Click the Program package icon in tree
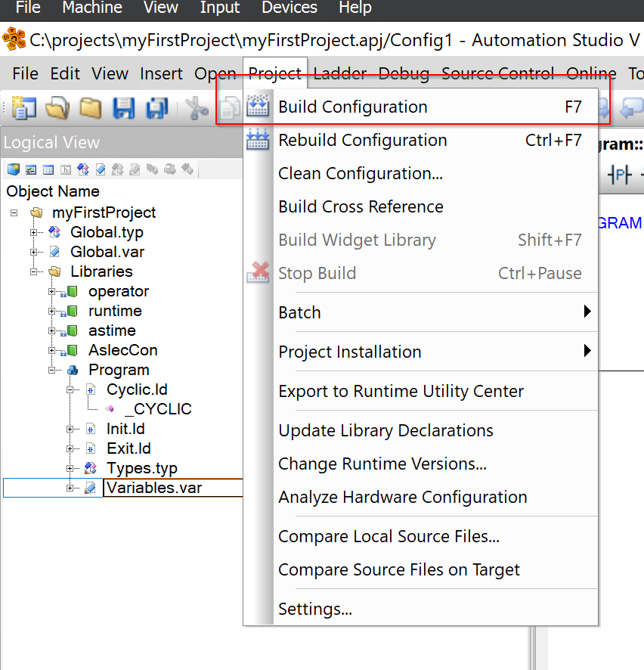The width and height of the screenshot is (644, 670). click(x=73, y=370)
